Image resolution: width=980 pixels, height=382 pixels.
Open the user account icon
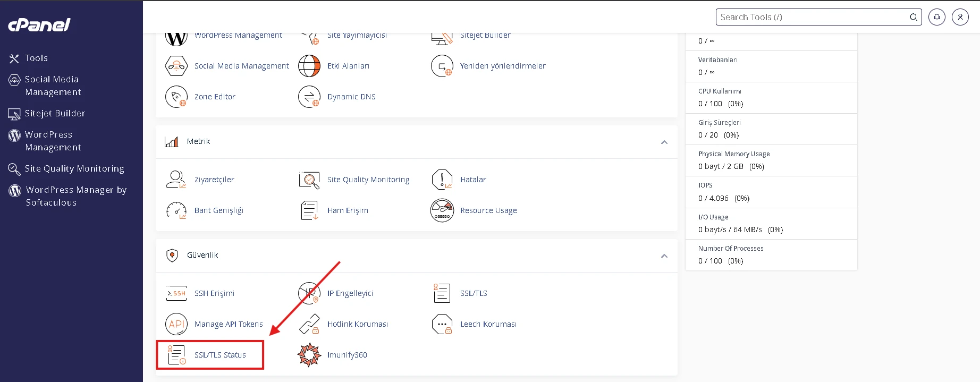(960, 17)
